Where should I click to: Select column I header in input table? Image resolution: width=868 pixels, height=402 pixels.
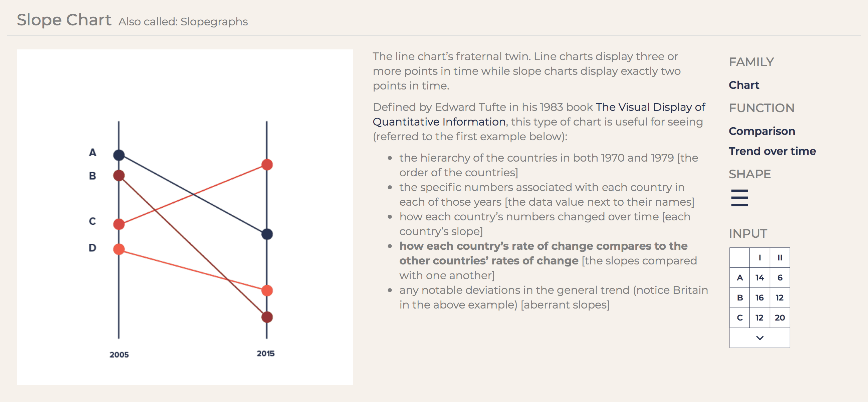(x=759, y=258)
